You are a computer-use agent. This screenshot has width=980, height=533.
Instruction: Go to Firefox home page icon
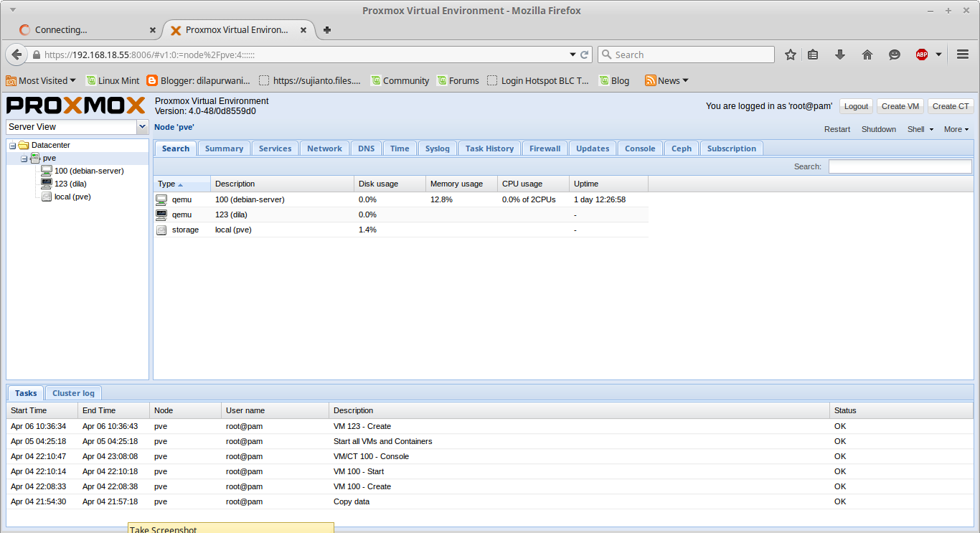pyautogui.click(x=867, y=55)
